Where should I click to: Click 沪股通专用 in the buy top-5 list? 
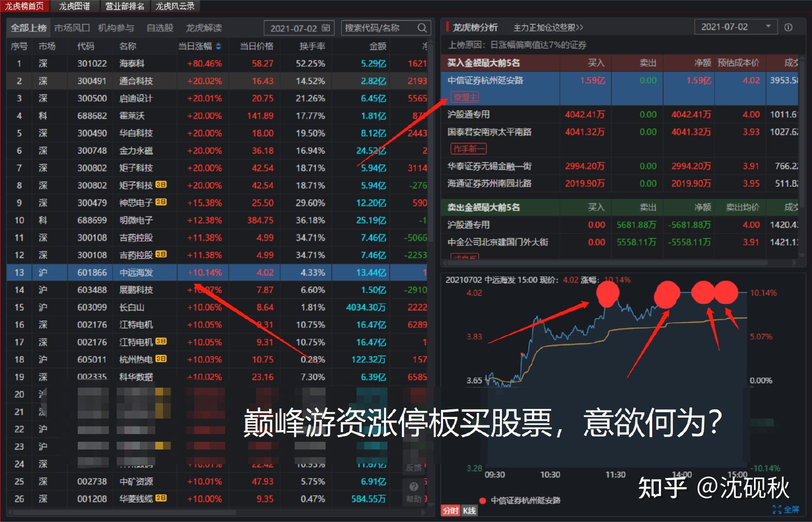[x=468, y=114]
